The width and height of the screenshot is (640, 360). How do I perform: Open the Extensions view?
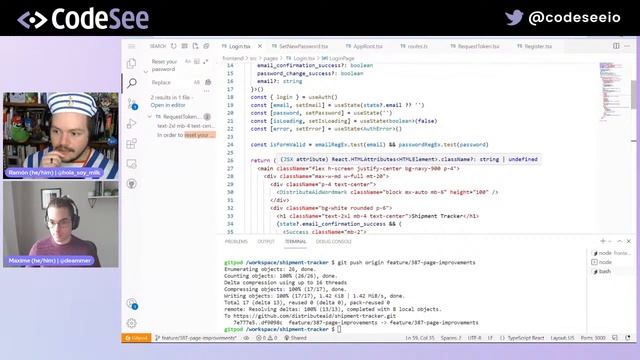pyautogui.click(x=131, y=144)
